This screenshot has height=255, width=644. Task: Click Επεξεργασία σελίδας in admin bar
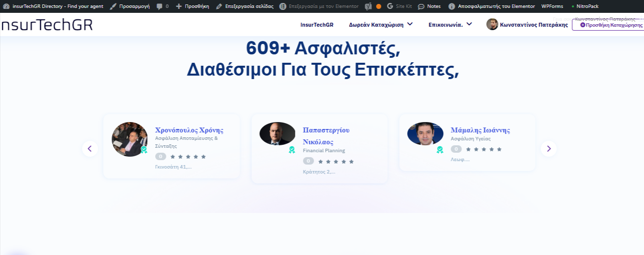pyautogui.click(x=245, y=6)
